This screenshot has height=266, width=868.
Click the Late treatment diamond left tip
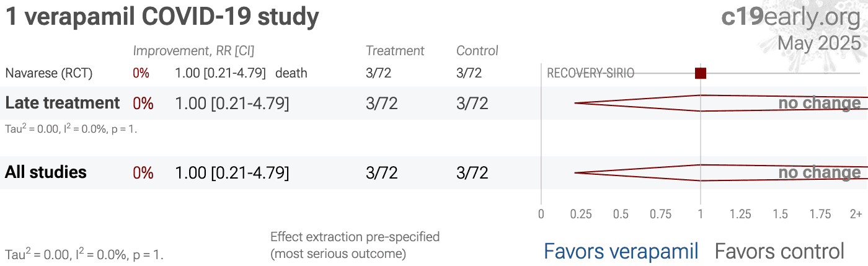coord(575,103)
